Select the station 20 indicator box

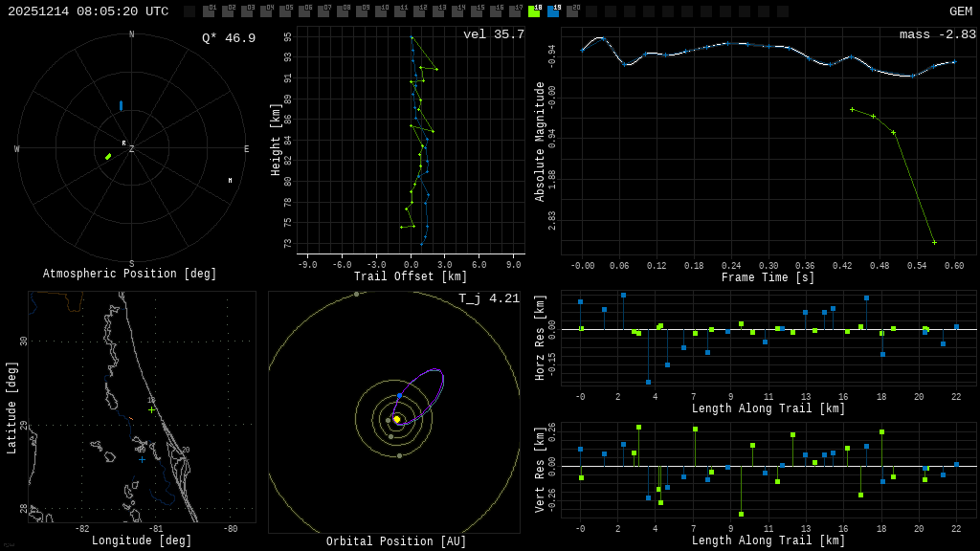click(x=572, y=11)
